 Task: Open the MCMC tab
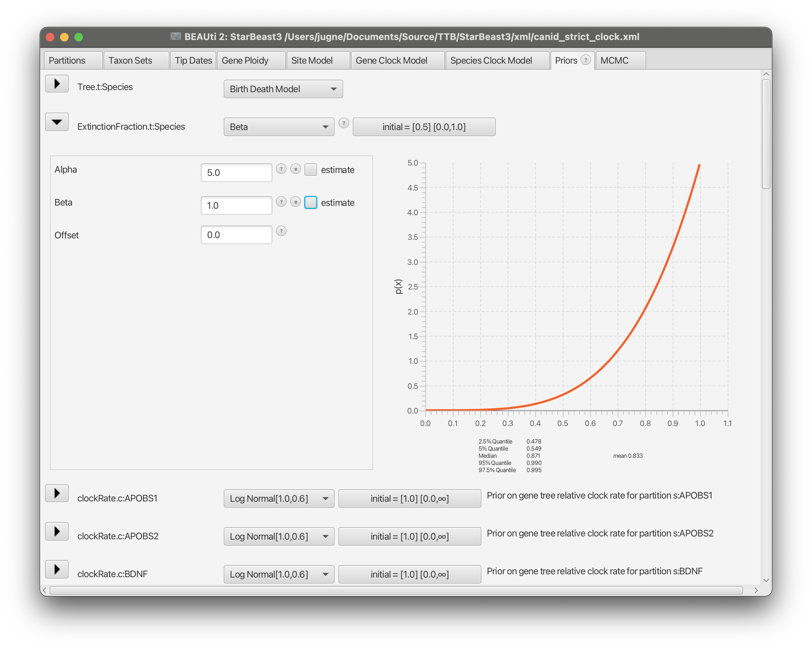click(x=614, y=61)
